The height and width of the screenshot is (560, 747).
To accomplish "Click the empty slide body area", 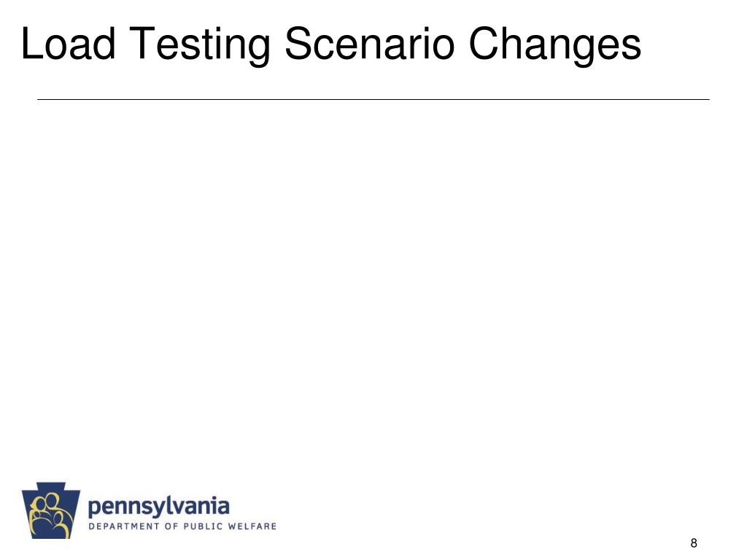I will (x=373, y=286).
